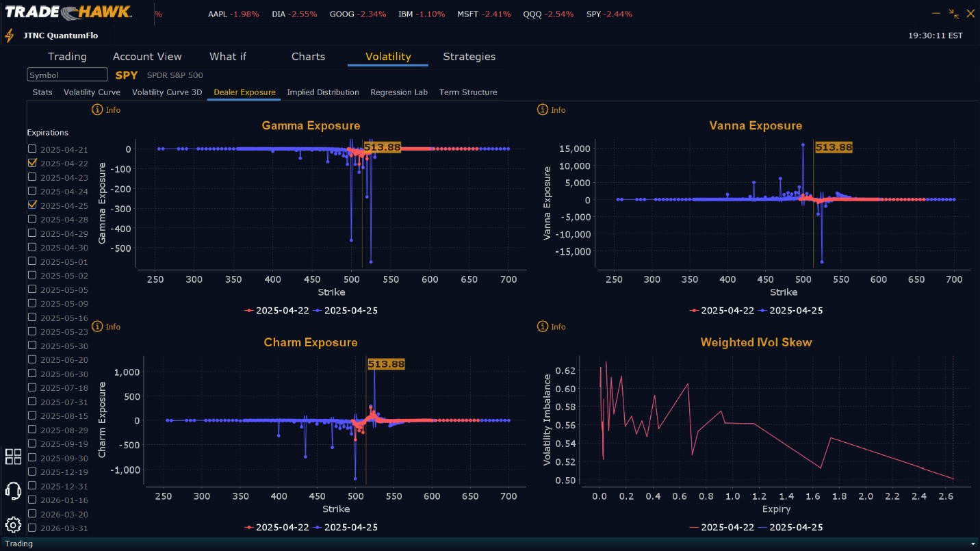Toggle 2025-04-25 legend entry under Gamma Exposure

coord(345,311)
